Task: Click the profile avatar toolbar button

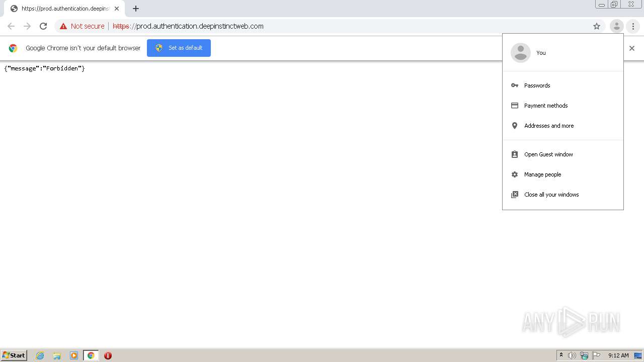Action: [x=616, y=26]
